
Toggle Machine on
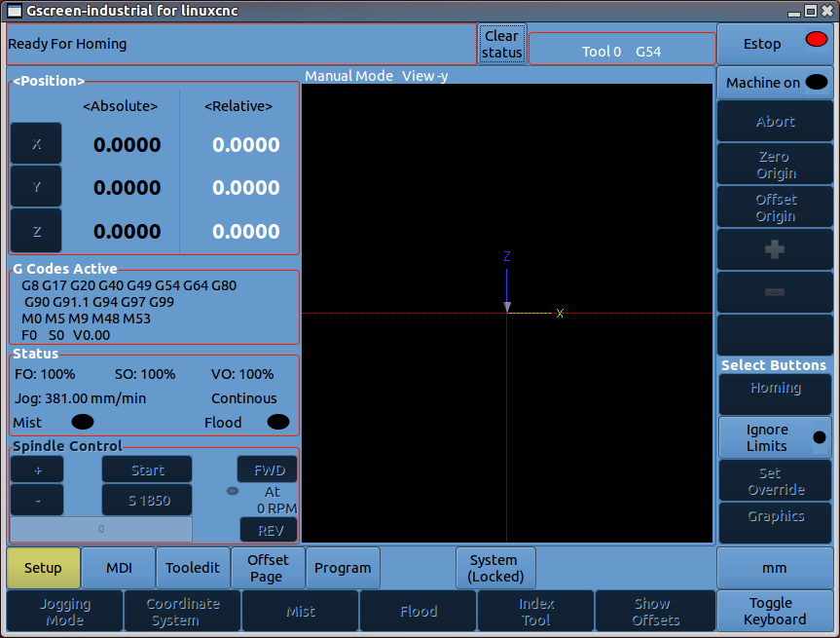point(774,83)
